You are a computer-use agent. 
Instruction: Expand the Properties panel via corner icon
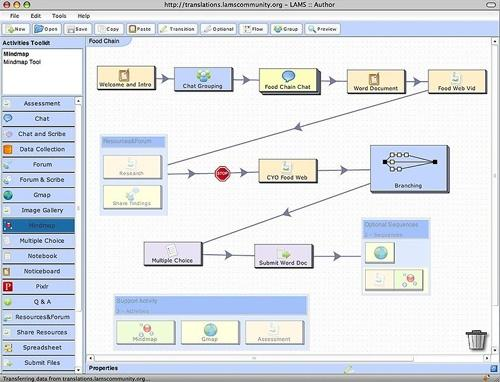point(494,368)
